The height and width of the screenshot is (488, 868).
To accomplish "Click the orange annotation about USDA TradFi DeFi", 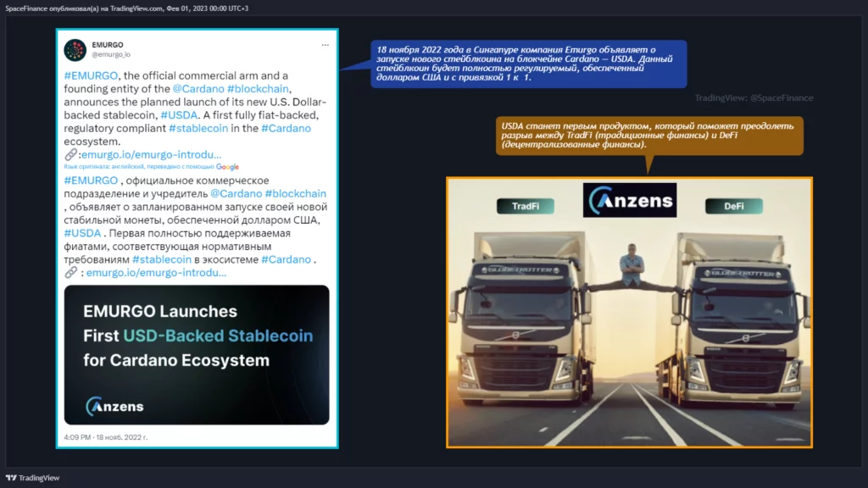I will [649, 136].
